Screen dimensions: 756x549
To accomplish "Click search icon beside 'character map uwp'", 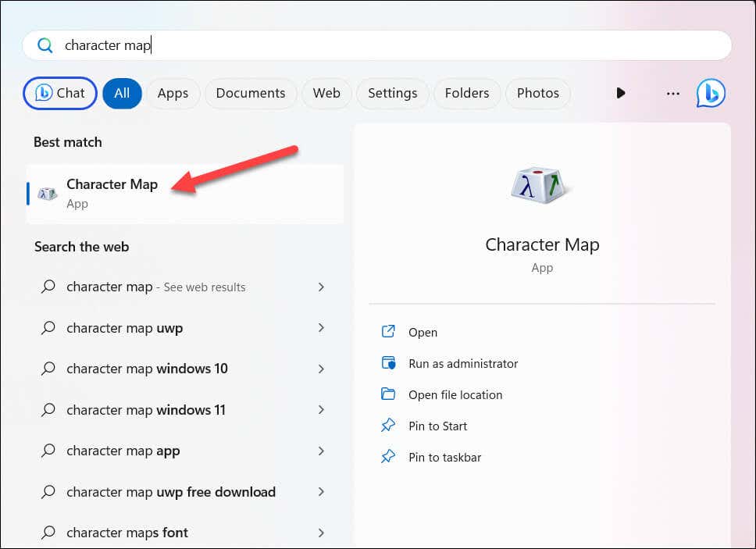I will click(x=48, y=328).
